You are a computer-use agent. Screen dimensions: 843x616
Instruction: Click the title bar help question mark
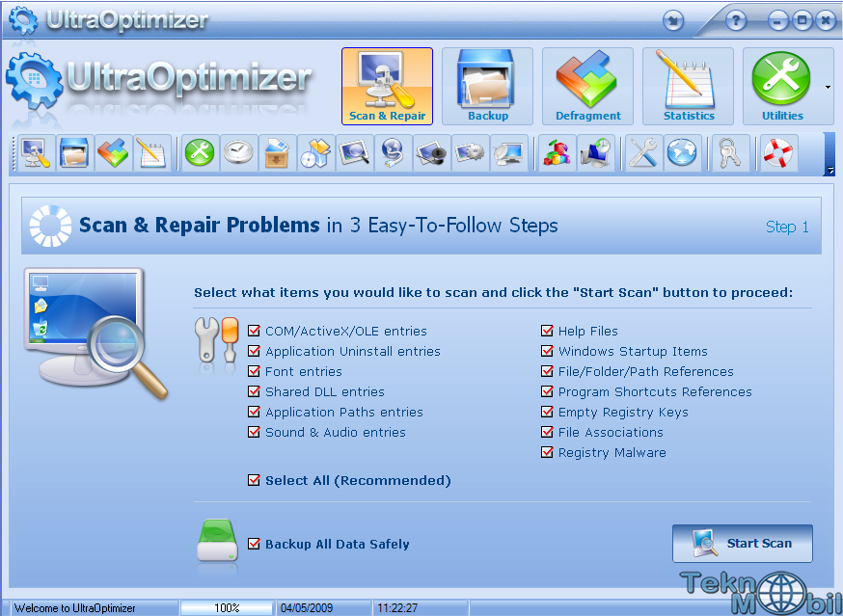736,21
